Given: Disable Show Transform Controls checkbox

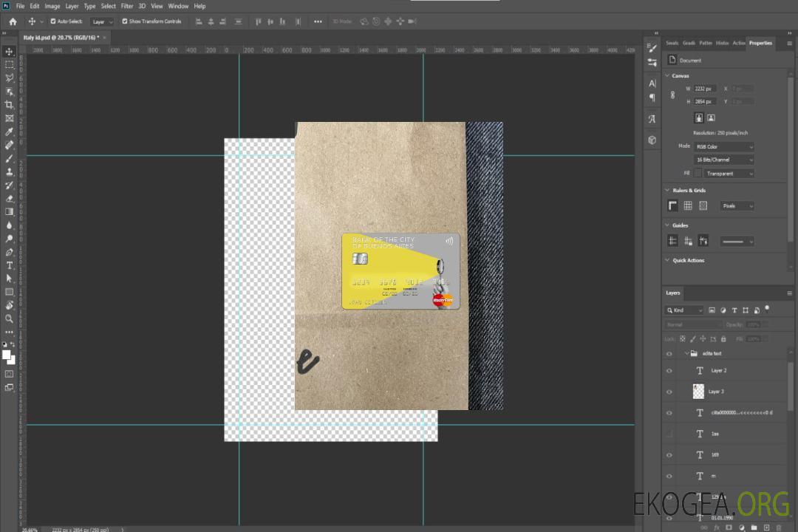Looking at the screenshot, I should coord(125,21).
